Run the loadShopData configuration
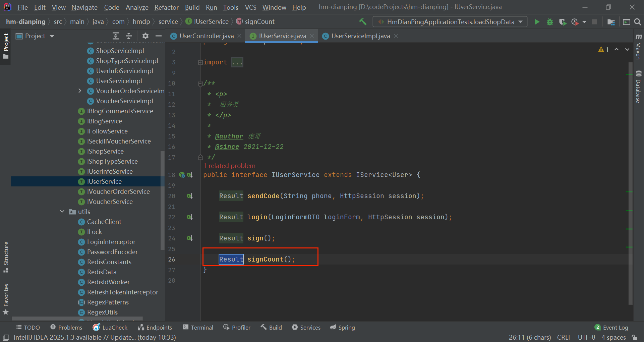 coord(537,22)
